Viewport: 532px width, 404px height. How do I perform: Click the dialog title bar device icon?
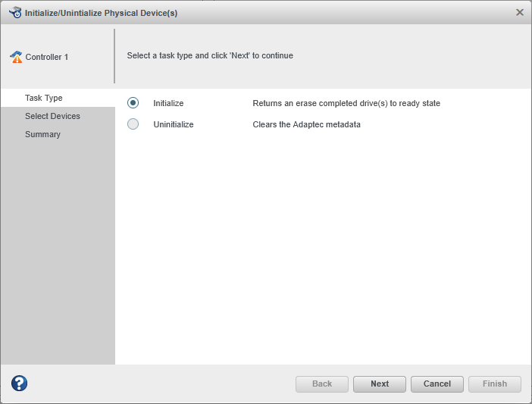(15, 12)
